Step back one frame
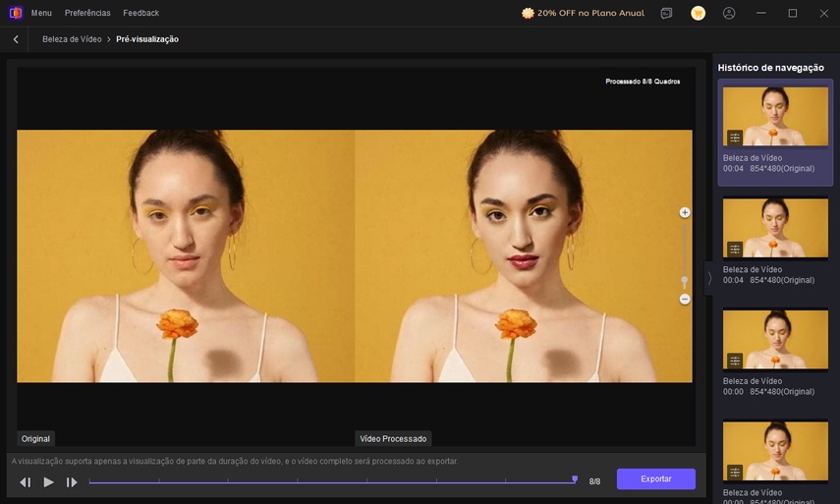840x504 pixels. (x=26, y=482)
